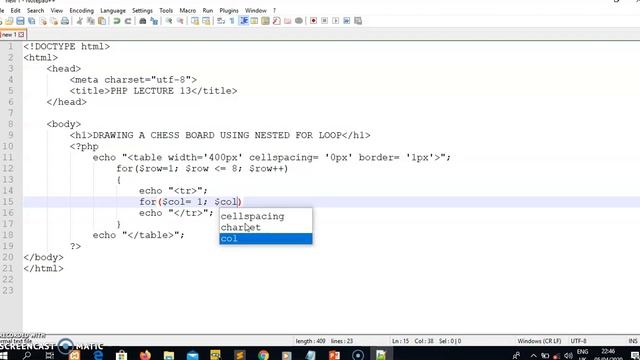Toggle synchronize vertical scrolling icon

coord(195,21)
